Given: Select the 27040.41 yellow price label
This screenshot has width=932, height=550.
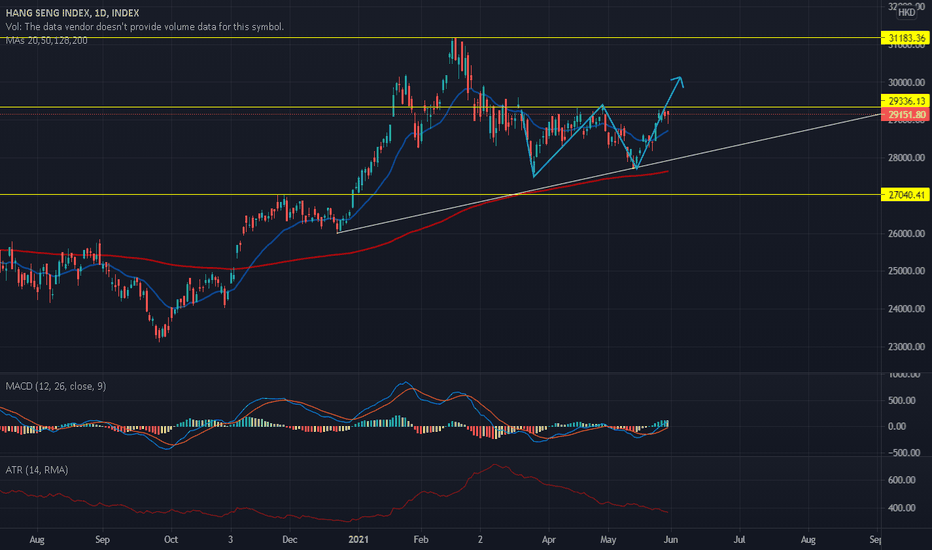Looking at the screenshot, I should tap(905, 194).
